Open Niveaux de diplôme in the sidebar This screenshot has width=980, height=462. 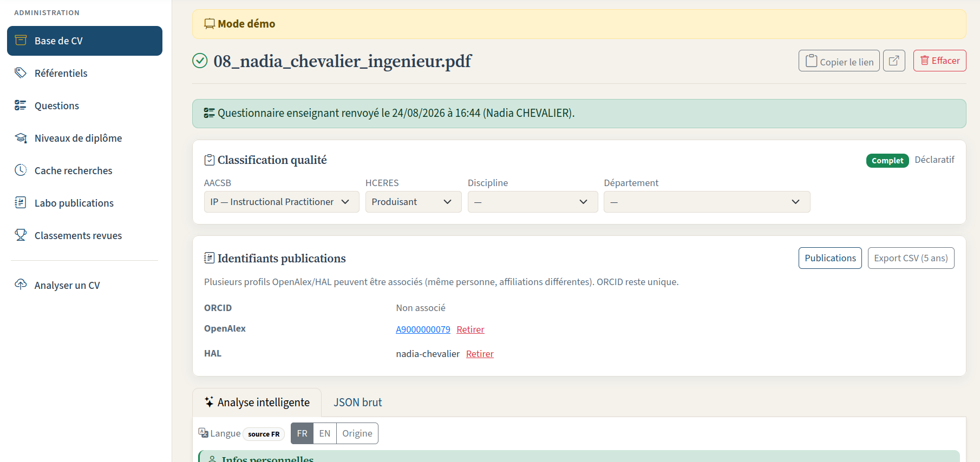coord(84,138)
